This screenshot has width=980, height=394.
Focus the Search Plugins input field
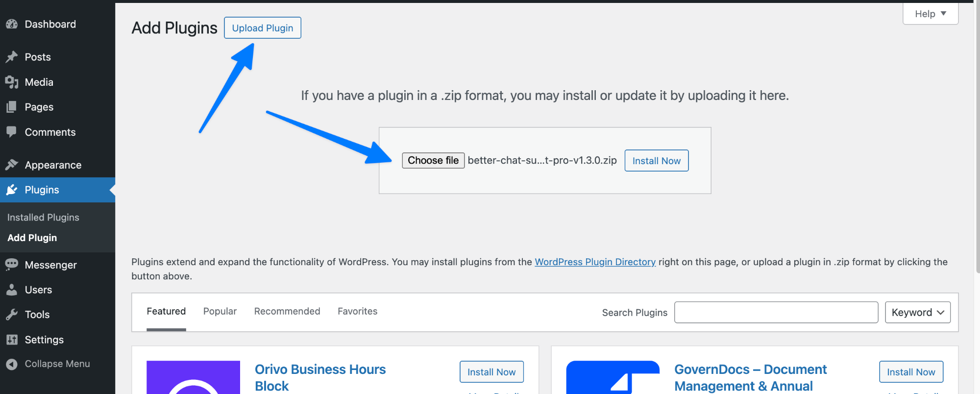(x=776, y=313)
